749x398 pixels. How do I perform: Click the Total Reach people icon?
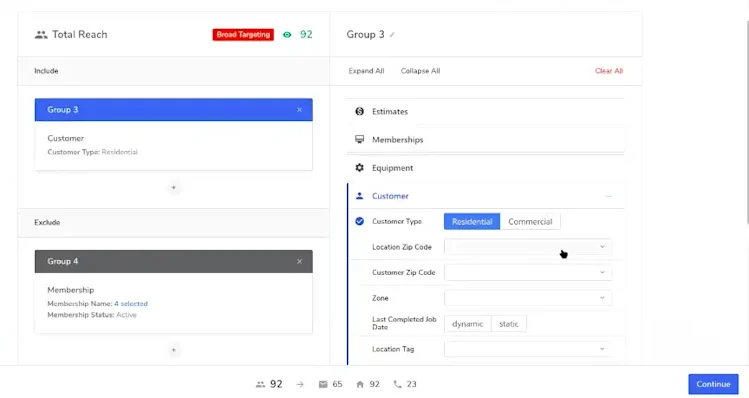click(x=41, y=35)
